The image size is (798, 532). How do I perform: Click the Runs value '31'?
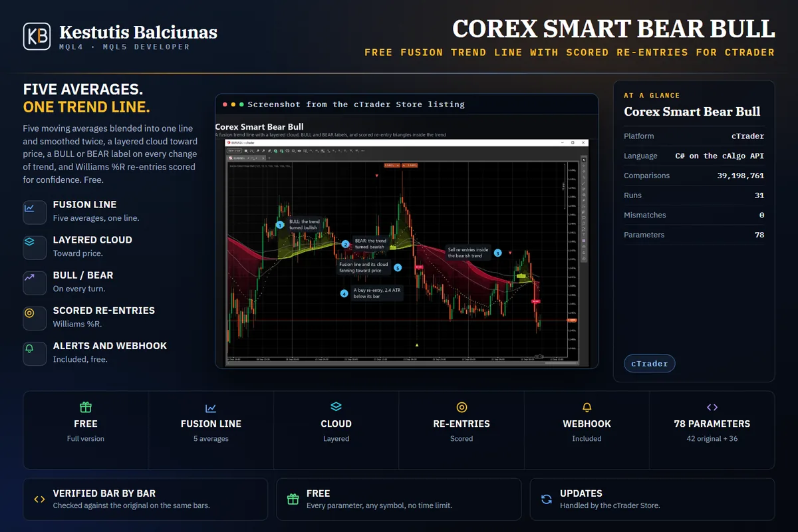759,196
